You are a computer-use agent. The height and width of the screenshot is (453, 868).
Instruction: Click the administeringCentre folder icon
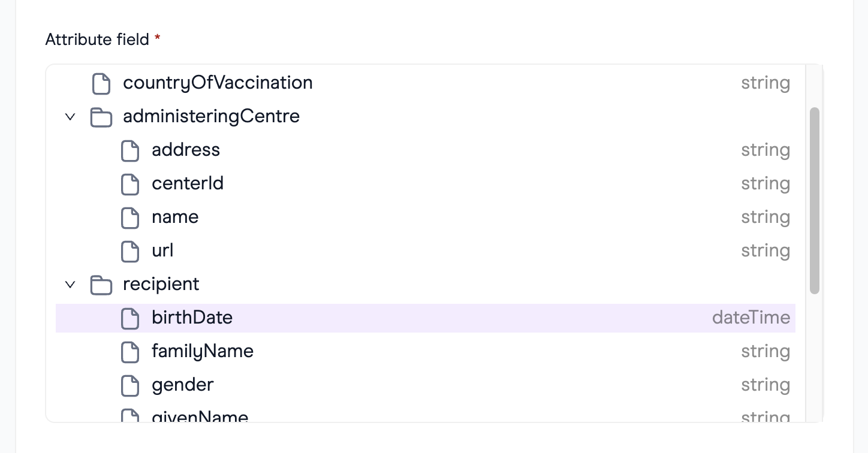[101, 117]
